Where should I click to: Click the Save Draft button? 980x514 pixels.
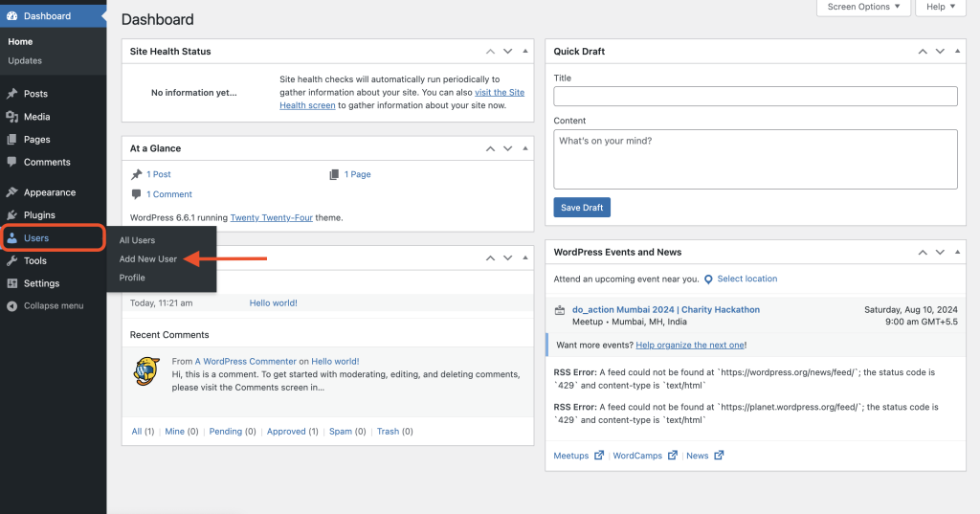click(582, 208)
